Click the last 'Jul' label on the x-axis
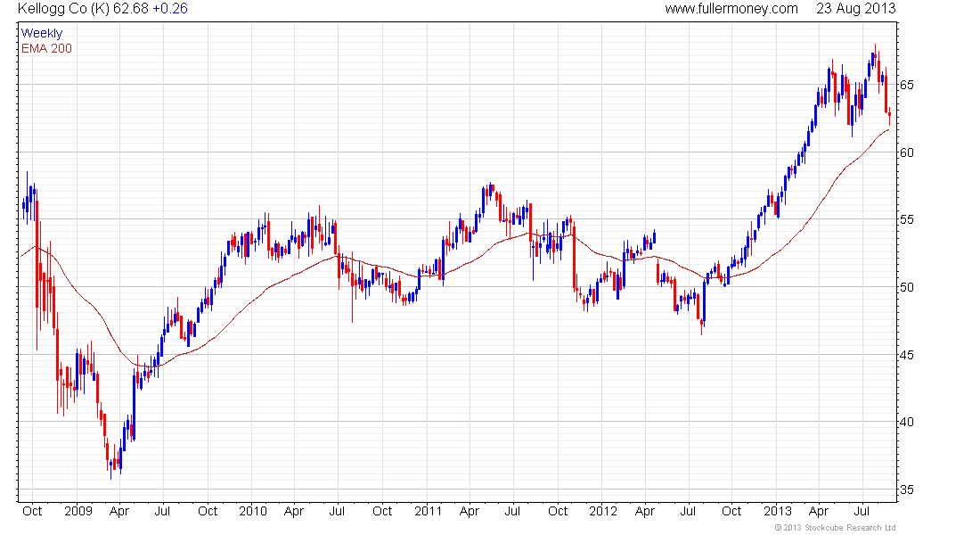980x535 pixels. tap(862, 511)
